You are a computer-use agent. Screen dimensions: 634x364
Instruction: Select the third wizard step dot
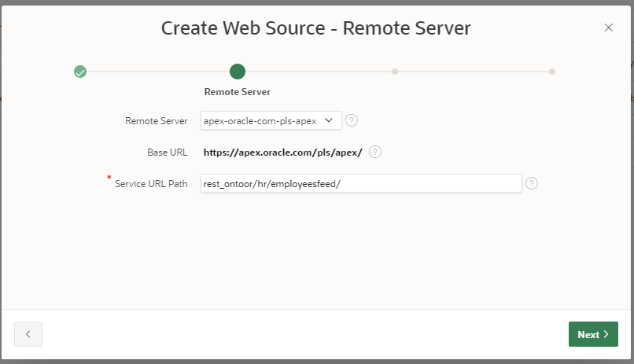395,72
